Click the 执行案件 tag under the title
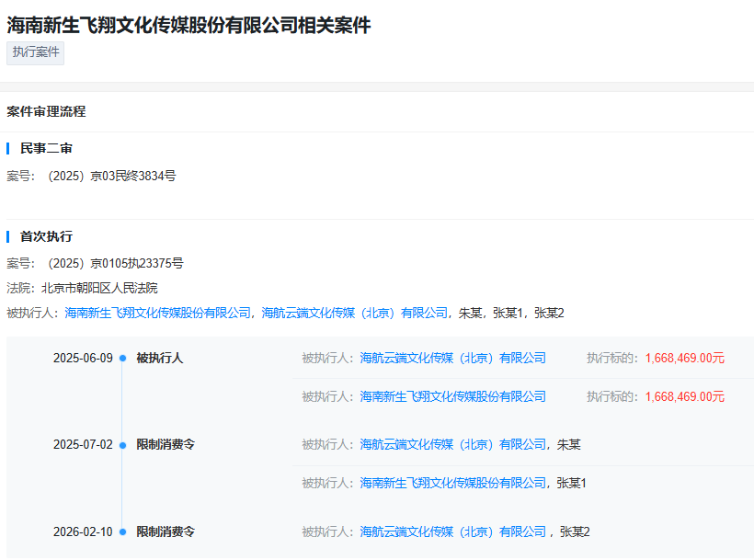 pos(35,52)
